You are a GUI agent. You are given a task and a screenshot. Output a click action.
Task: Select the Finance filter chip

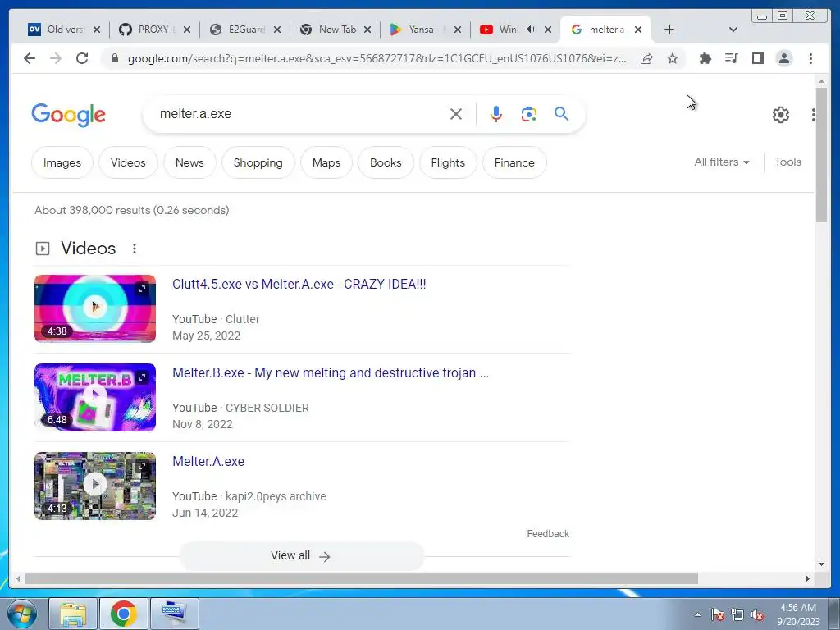click(x=514, y=162)
